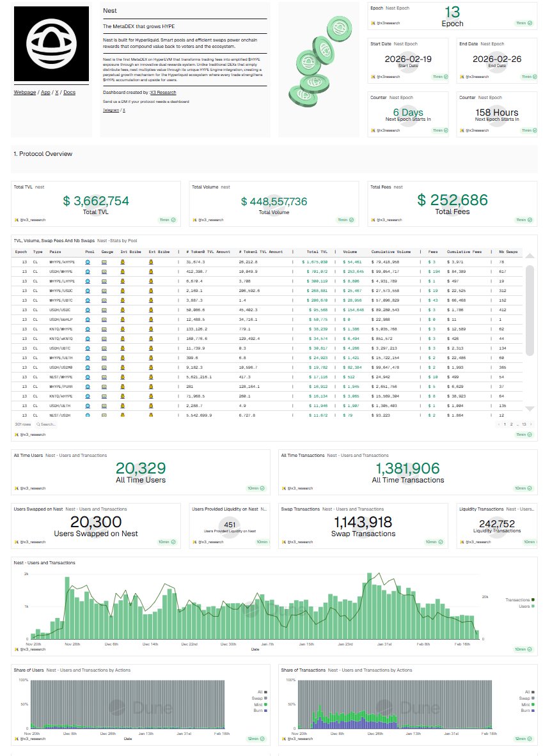Viewport: 543px width, 756px height.
Task: Open the Pool icon for KNTQ/sKNTQ row
Action: (88, 339)
